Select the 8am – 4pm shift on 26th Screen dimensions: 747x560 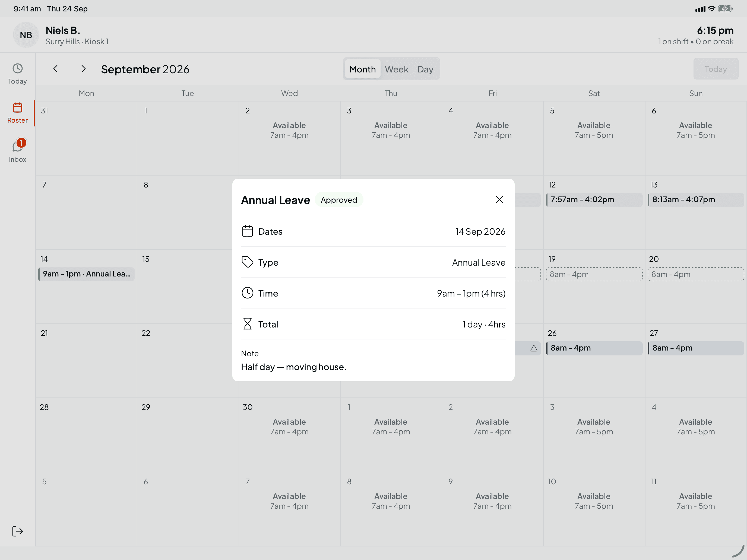pos(594,348)
